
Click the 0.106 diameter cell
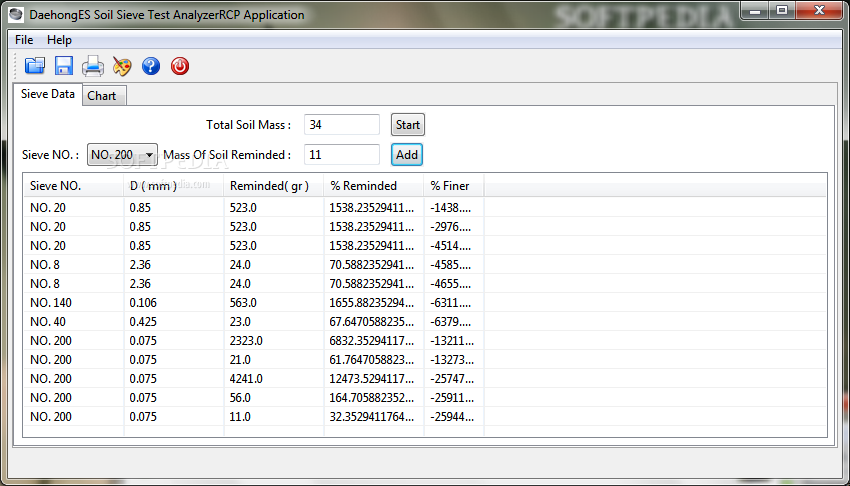pyautogui.click(x=173, y=303)
